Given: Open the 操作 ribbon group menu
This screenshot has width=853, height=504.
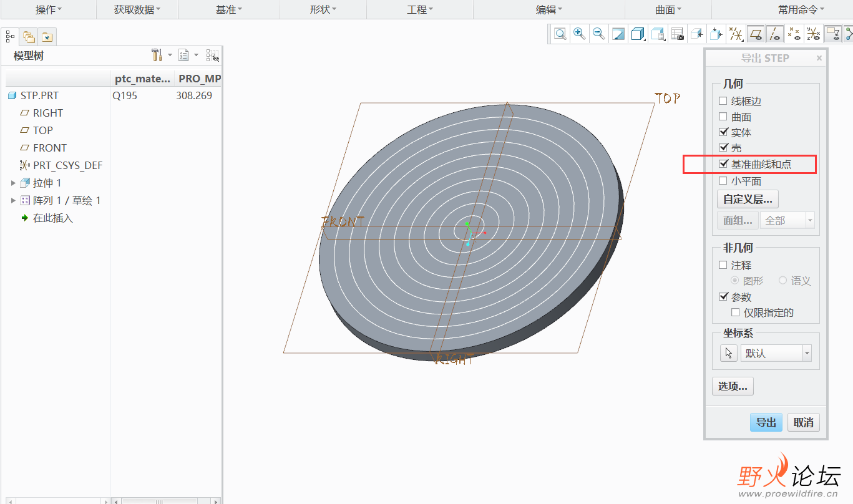Looking at the screenshot, I should click(49, 9).
